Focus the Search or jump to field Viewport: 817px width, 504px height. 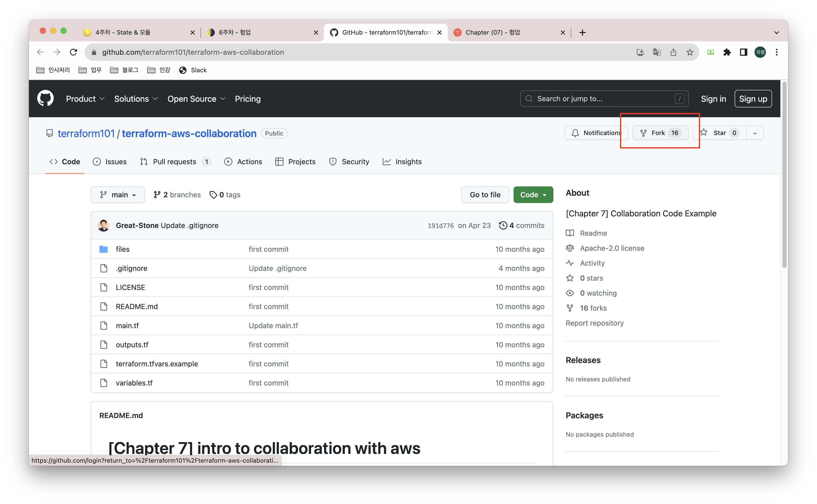(x=604, y=99)
